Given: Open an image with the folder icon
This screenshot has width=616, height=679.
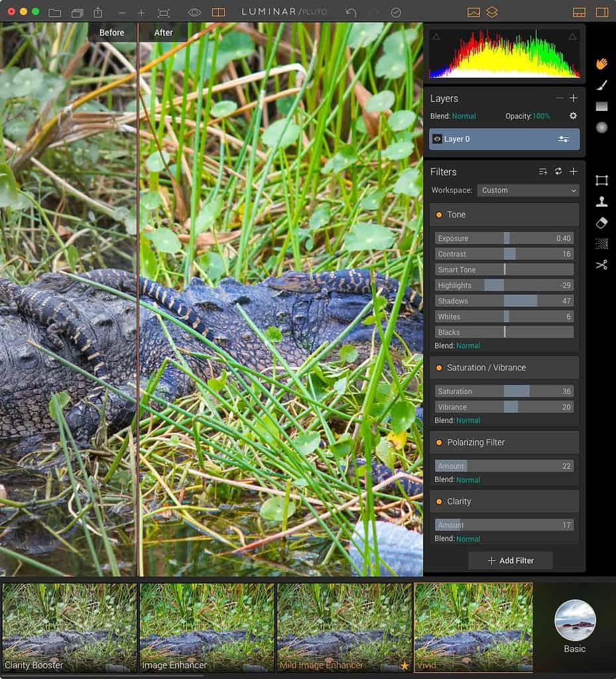Looking at the screenshot, I should click(x=54, y=13).
